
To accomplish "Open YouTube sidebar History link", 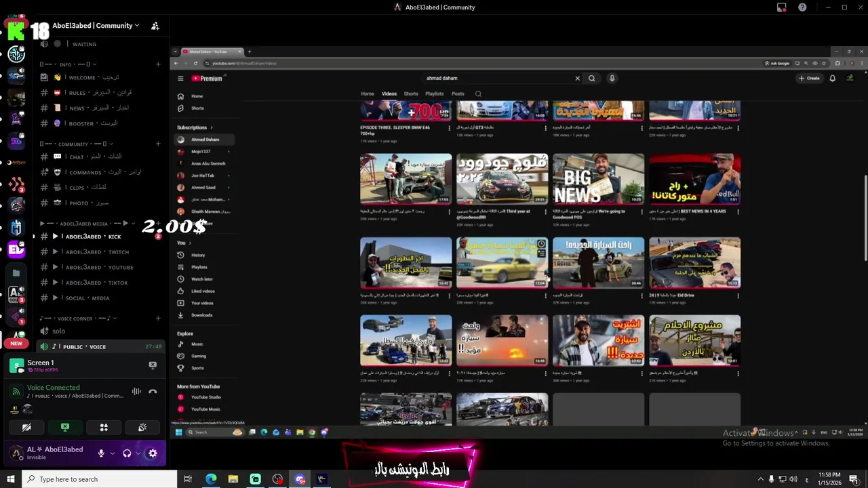I will pos(198,255).
